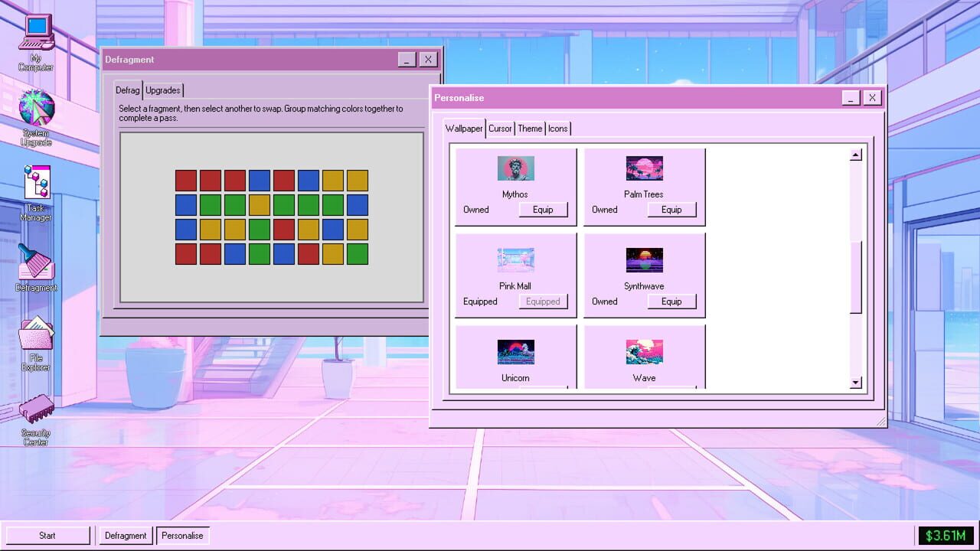This screenshot has height=551, width=980.
Task: Click Equip under Palm Trees
Action: (671, 210)
